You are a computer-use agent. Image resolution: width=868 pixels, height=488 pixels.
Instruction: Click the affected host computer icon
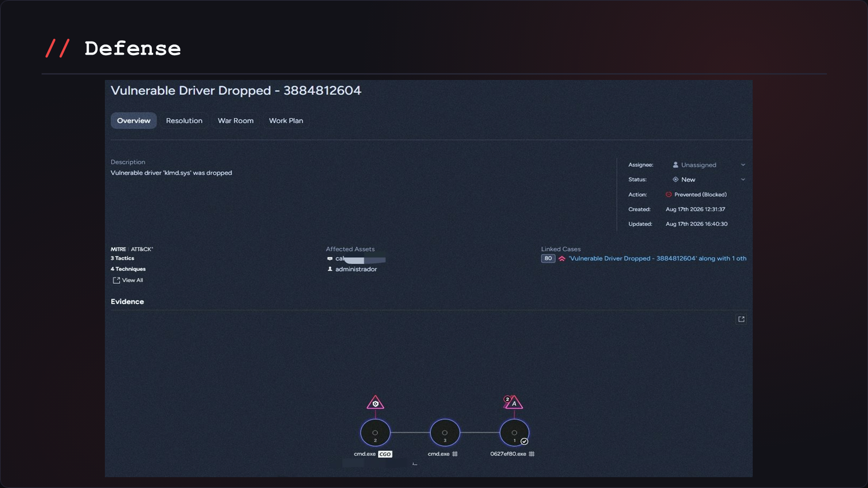(x=330, y=258)
